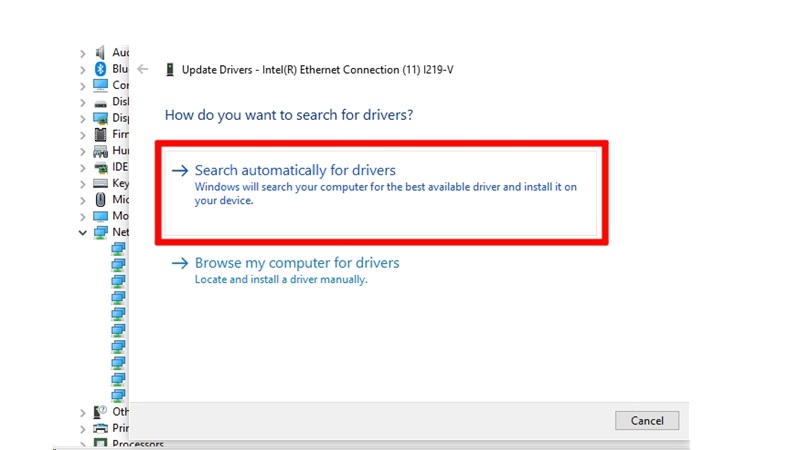Go back using the dialog's back arrow
The image size is (800, 450).
(143, 70)
